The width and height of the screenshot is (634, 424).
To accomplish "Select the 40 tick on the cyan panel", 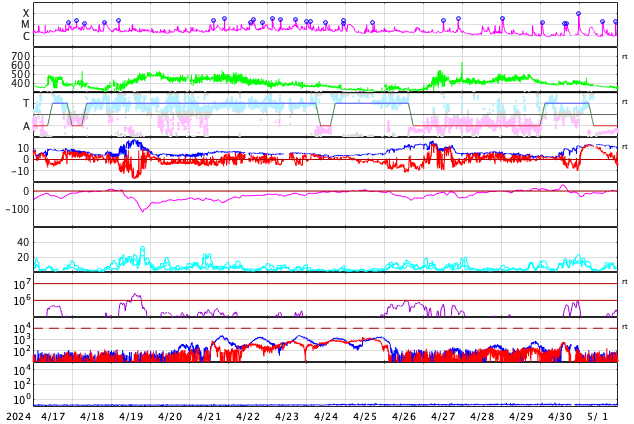I will (x=23, y=242).
